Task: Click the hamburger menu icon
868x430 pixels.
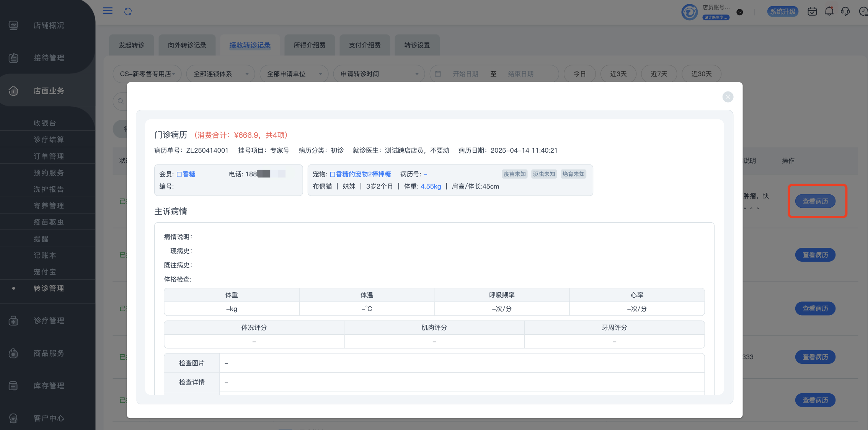Action: [108, 11]
